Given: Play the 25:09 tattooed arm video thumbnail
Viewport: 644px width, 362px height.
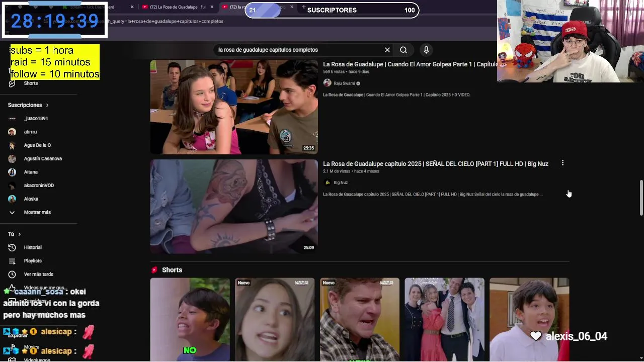Looking at the screenshot, I should (x=234, y=207).
